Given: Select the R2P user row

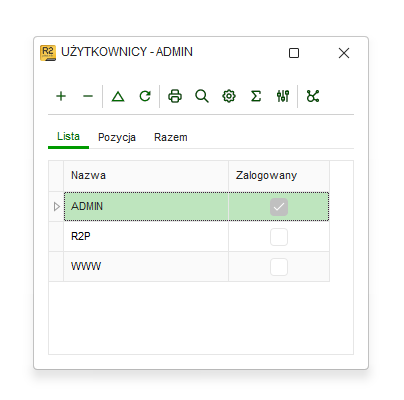Looking at the screenshot, I should (x=196, y=237).
